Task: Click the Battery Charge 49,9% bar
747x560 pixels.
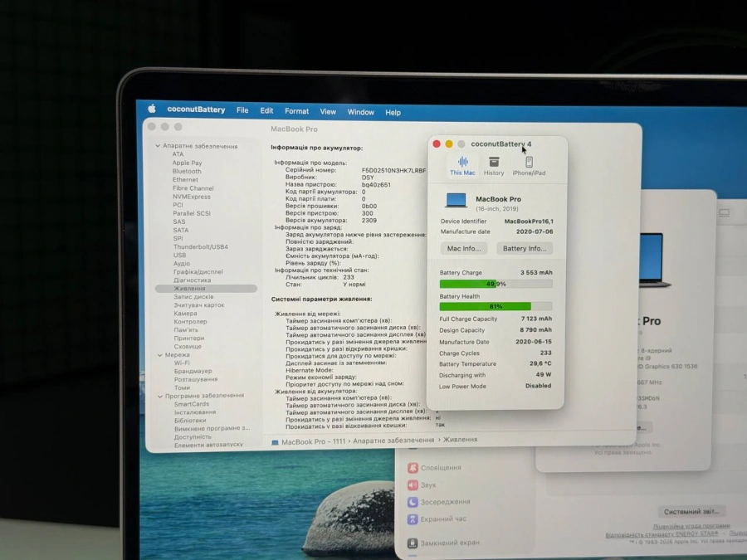Action: point(496,284)
